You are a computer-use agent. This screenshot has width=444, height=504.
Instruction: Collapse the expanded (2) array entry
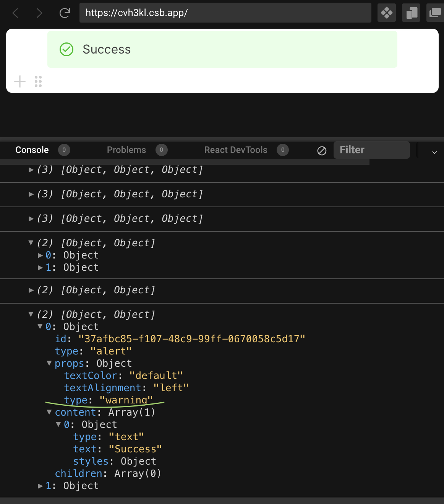coord(31,242)
